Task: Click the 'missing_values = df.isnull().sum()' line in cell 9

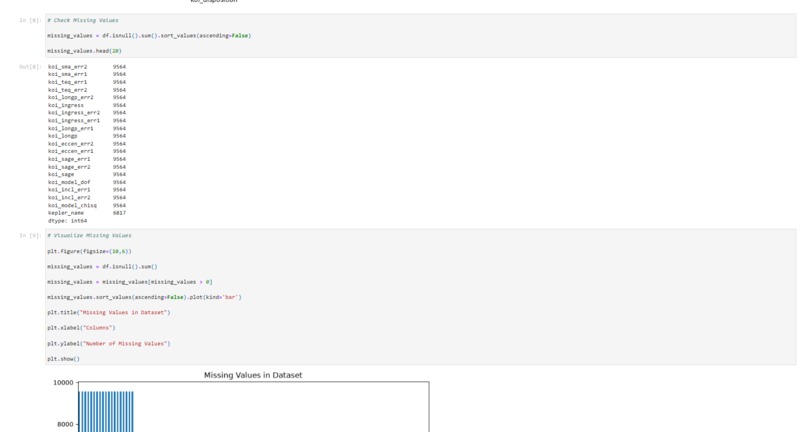Action: [x=102, y=266]
